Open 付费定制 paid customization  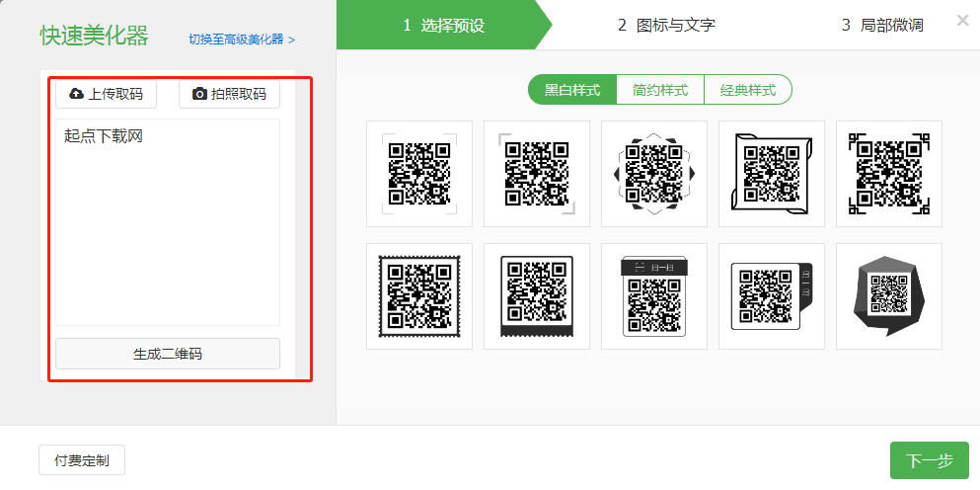pyautogui.click(x=82, y=460)
